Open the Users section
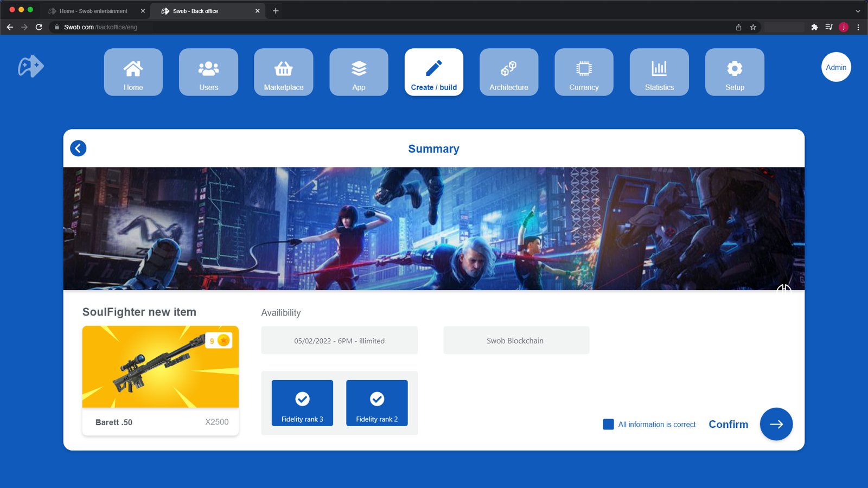This screenshot has height=488, width=868. (208, 72)
